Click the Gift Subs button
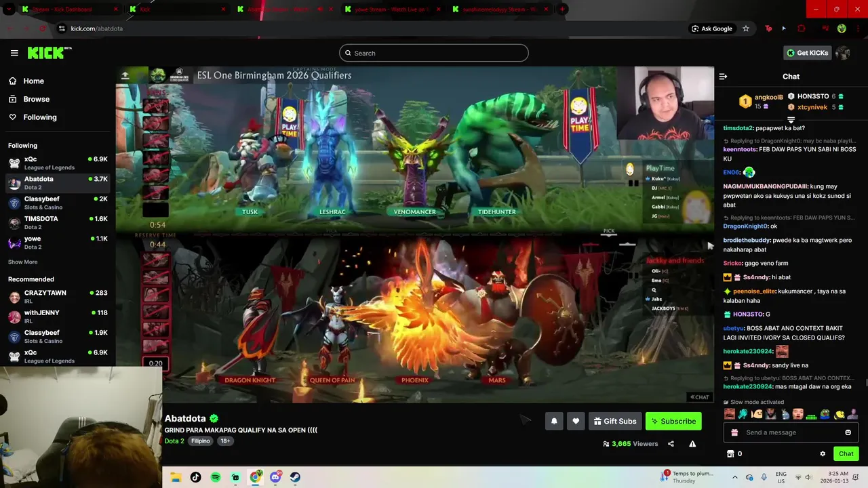Viewport: 868px width, 488px height. click(x=615, y=421)
